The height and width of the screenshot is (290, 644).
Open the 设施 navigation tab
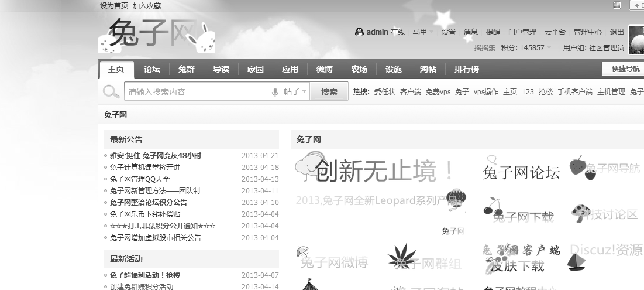pyautogui.click(x=394, y=69)
